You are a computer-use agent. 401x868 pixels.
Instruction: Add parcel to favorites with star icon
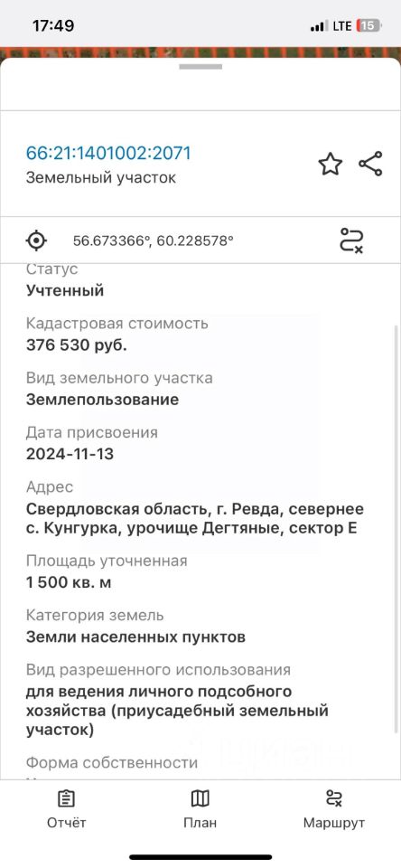pos(331,165)
